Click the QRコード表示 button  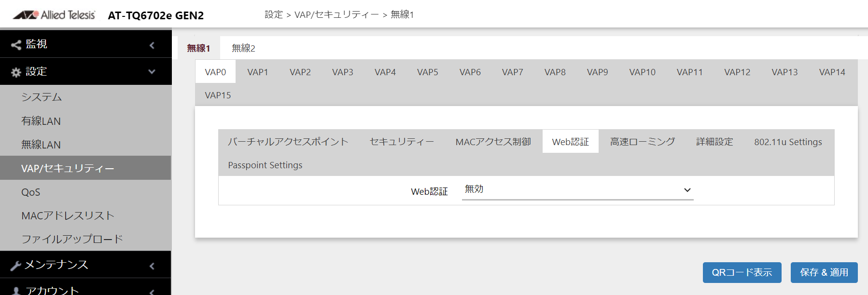click(x=742, y=272)
